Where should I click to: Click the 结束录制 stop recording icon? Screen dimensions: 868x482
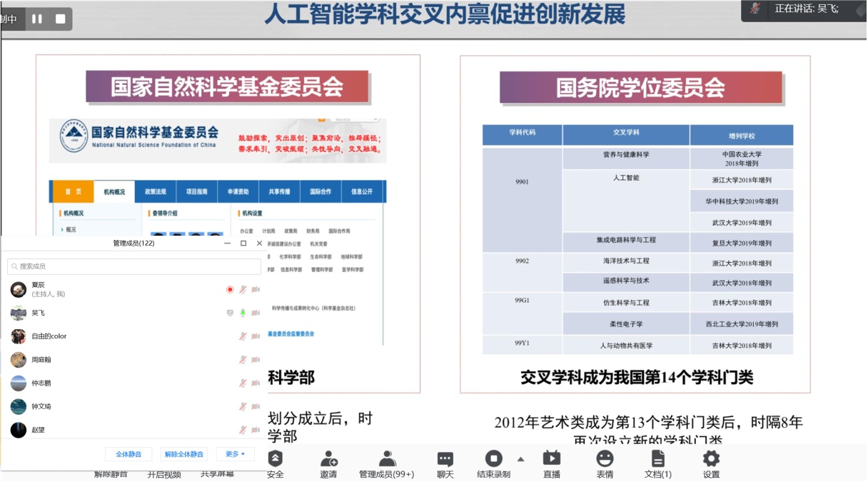493,458
